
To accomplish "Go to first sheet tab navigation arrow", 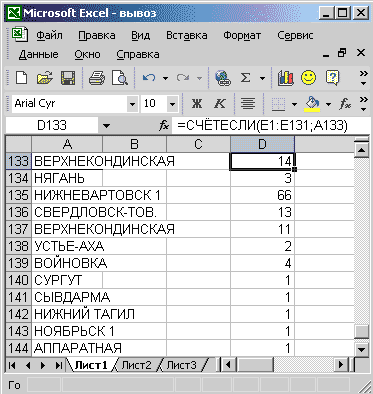I will [12, 366].
